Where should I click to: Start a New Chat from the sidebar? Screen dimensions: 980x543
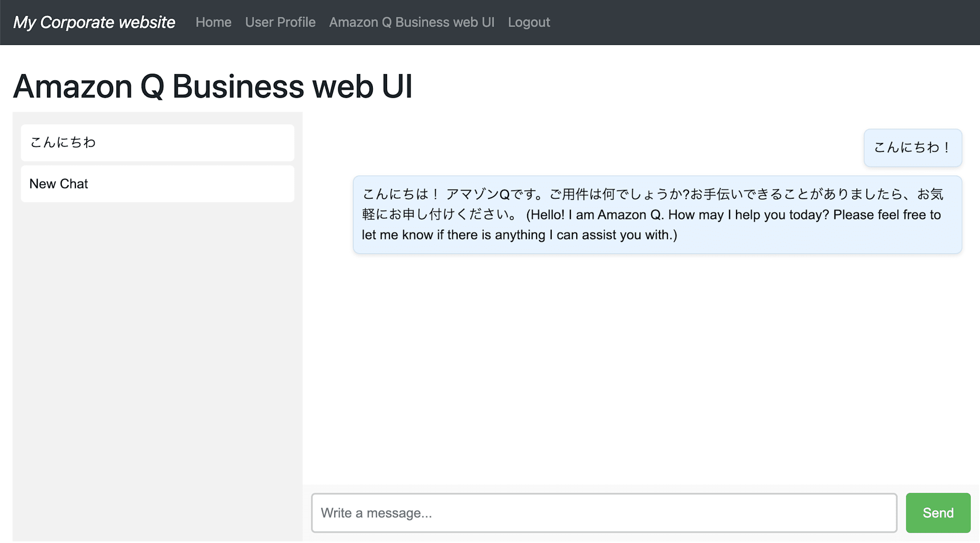(157, 184)
